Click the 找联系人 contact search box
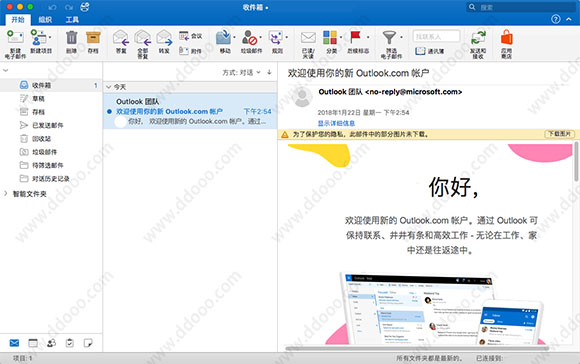The image size is (580, 364). tap(436, 36)
